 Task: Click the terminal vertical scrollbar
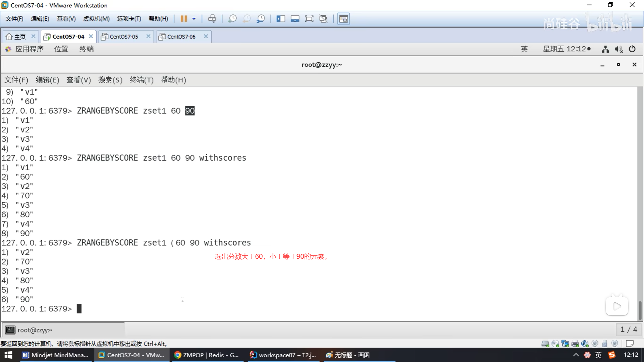[x=640, y=310]
